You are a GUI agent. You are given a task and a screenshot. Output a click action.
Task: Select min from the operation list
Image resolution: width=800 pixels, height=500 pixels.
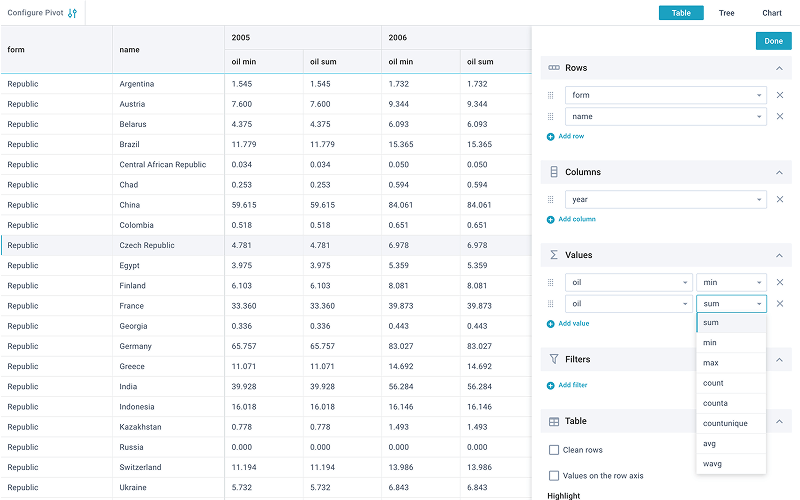[x=731, y=343]
